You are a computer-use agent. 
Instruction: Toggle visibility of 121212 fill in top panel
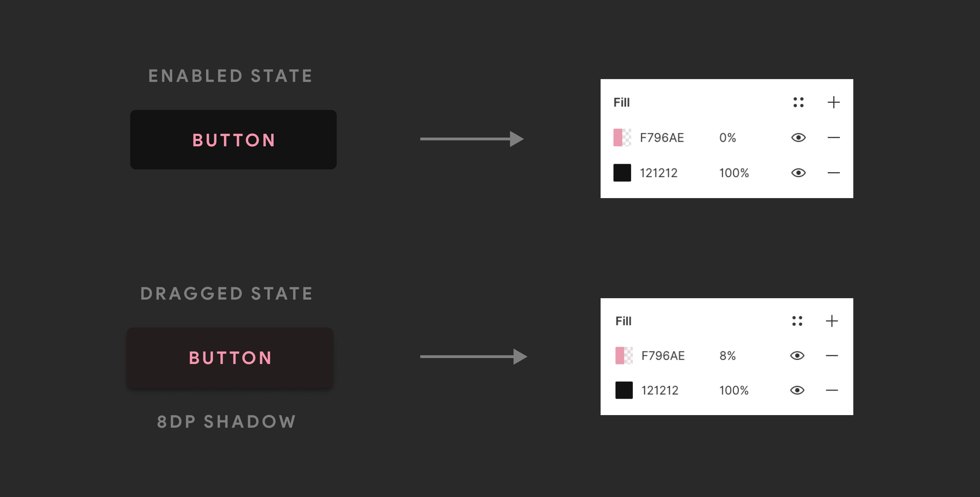798,173
